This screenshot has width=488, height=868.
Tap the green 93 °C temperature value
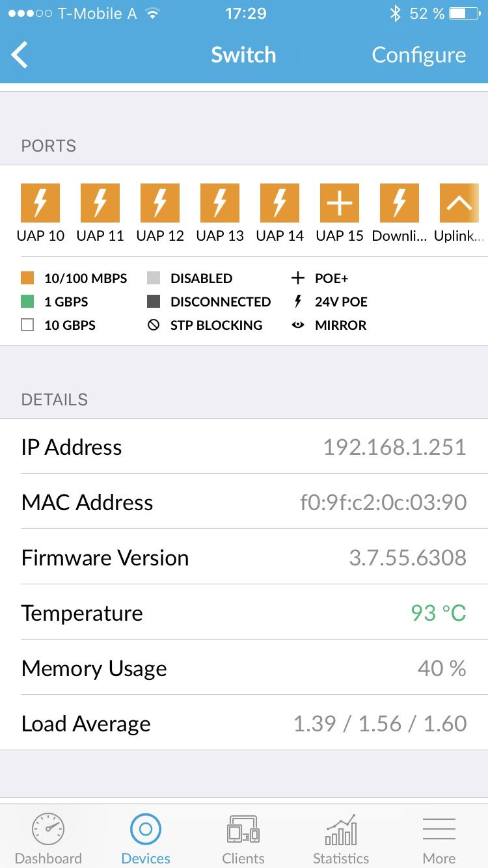pos(439,613)
